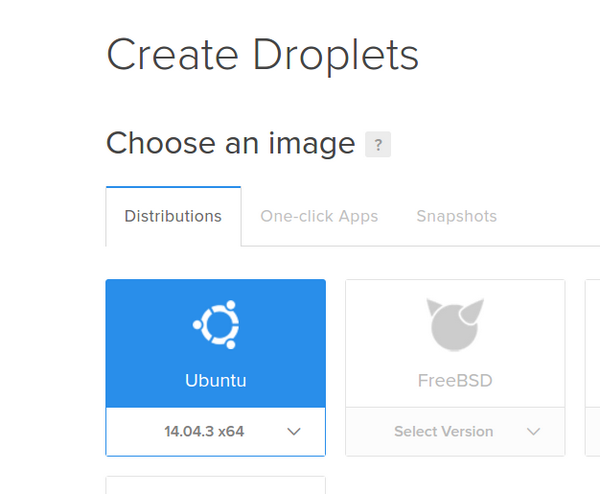
Task: Switch to the Distributions tab
Action: tap(173, 216)
